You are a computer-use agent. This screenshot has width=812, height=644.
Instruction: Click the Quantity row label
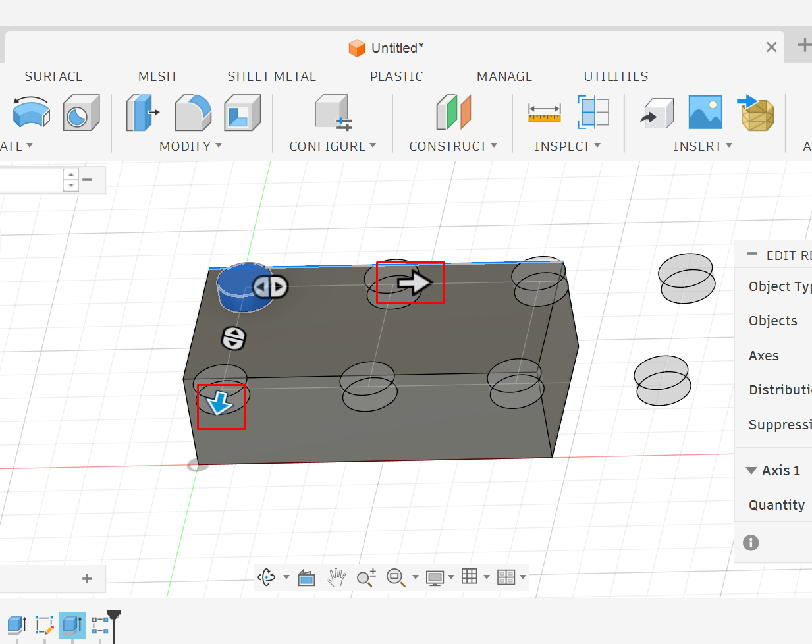click(776, 505)
